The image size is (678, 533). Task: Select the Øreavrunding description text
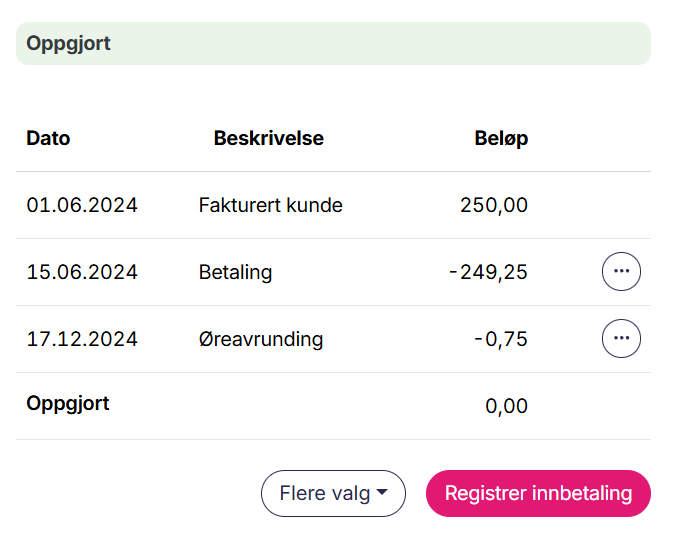click(260, 339)
